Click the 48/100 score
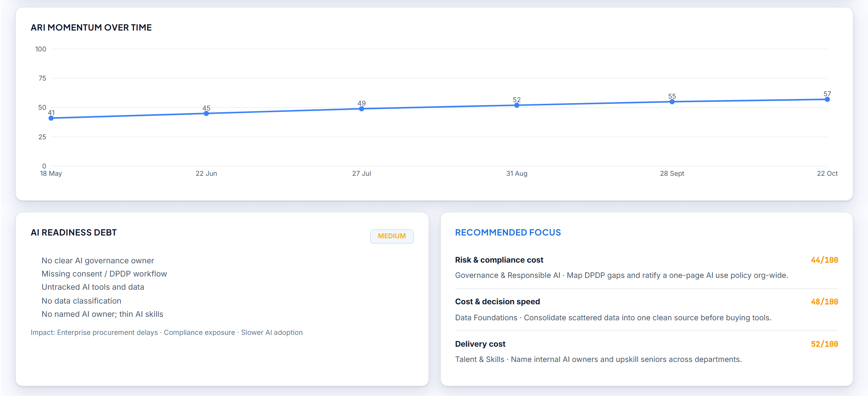 point(824,302)
